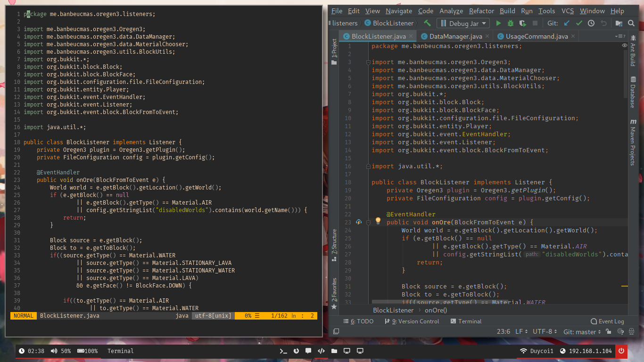Image resolution: width=644 pixels, height=362 pixels.
Task: Open the Refactor menu
Action: click(481, 11)
